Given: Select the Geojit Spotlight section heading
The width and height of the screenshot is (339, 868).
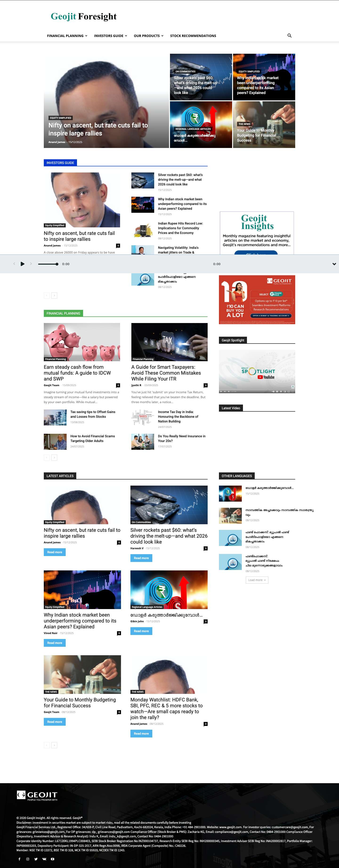Looking at the screenshot, I should [x=233, y=340].
